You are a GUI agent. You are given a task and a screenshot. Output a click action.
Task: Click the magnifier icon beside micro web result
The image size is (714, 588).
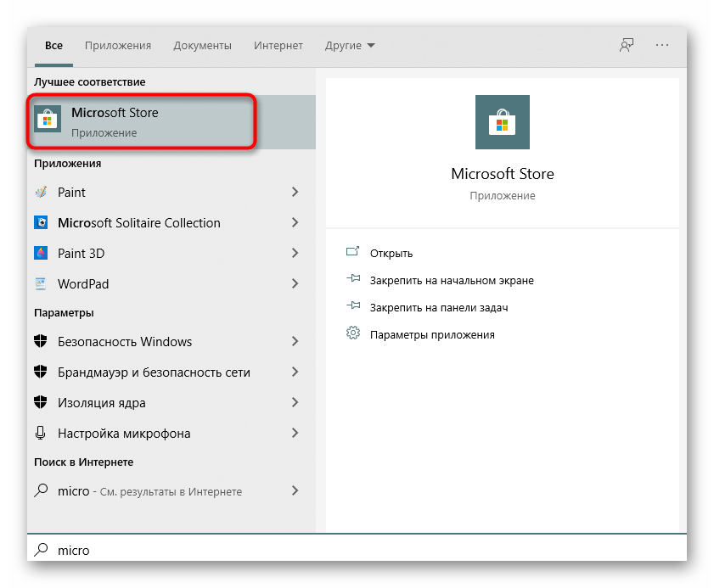41,490
